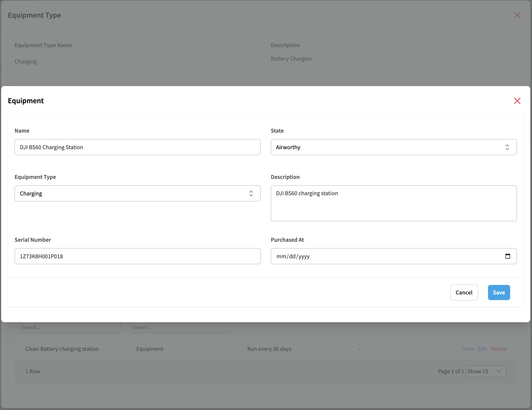The image size is (532, 410).
Task: Edit the Clean Battery charging station row
Action: click(x=482, y=349)
